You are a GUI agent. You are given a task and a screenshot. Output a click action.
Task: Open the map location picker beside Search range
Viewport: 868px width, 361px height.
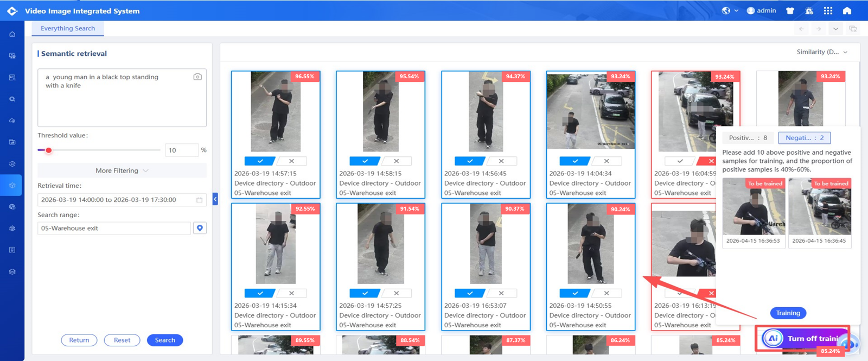pyautogui.click(x=200, y=228)
